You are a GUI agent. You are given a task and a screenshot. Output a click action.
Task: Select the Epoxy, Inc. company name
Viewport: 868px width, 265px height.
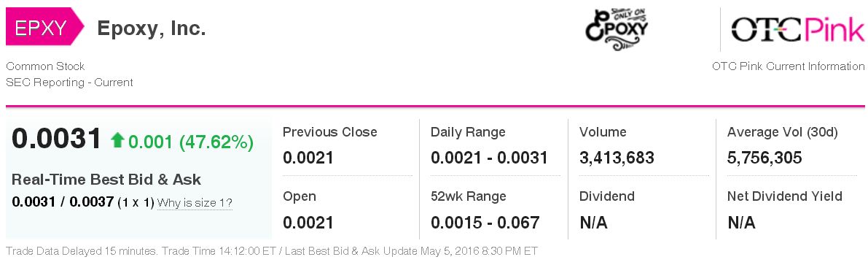(x=152, y=28)
